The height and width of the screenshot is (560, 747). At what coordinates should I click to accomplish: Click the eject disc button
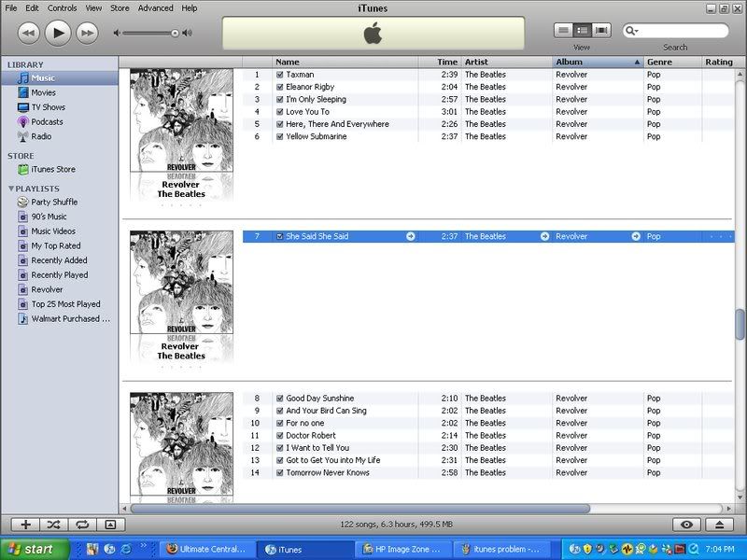pos(719,525)
